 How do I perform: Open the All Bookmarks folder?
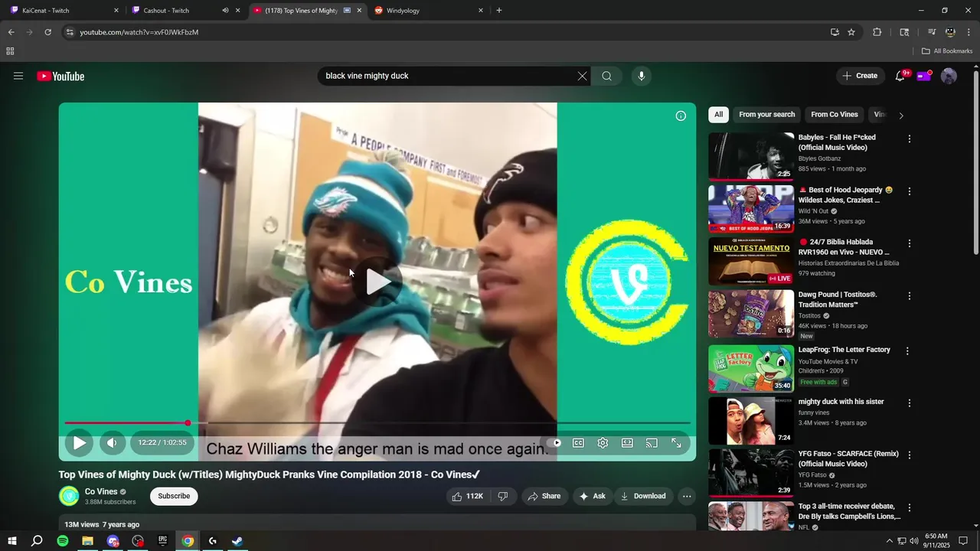coord(947,51)
